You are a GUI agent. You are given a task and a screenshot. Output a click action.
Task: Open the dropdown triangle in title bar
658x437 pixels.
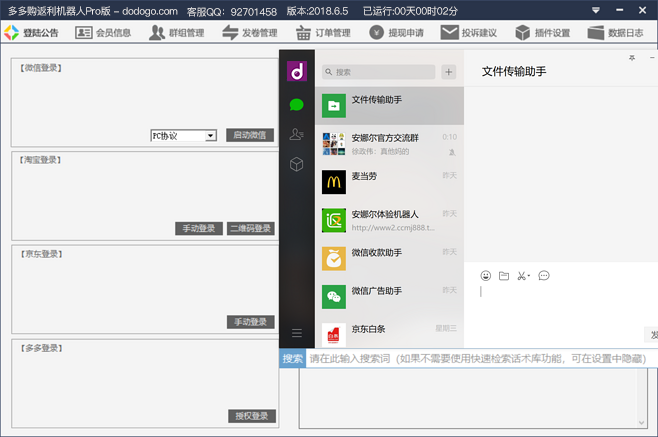pyautogui.click(x=595, y=10)
